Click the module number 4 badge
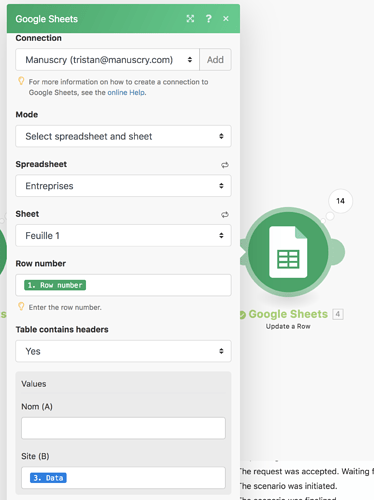This screenshot has width=374, height=500. click(338, 314)
